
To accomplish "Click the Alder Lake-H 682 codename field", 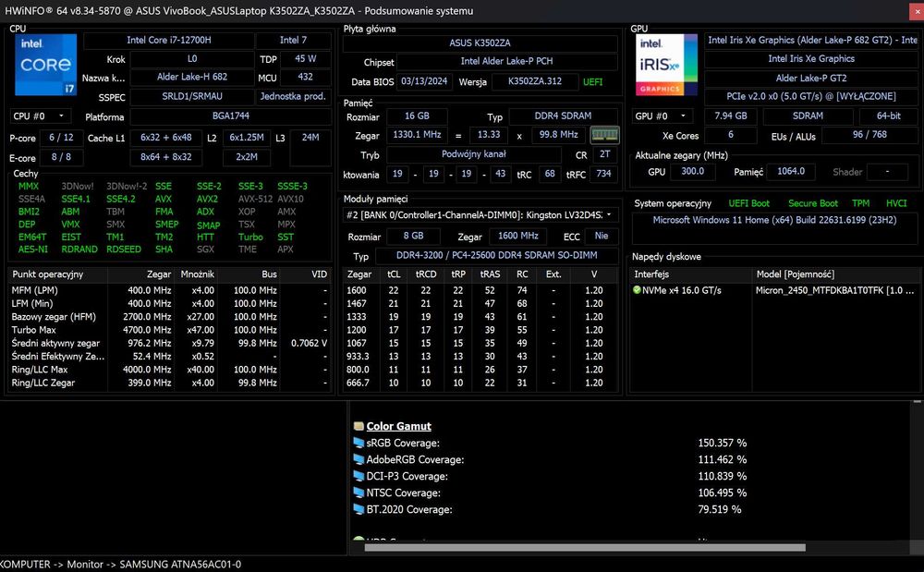I will (x=192, y=78).
